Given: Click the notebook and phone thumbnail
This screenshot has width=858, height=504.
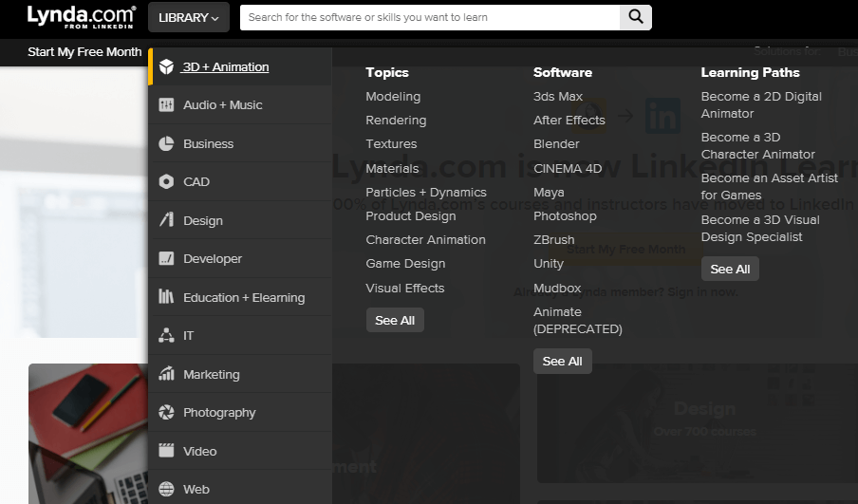Looking at the screenshot, I should click(x=88, y=434).
